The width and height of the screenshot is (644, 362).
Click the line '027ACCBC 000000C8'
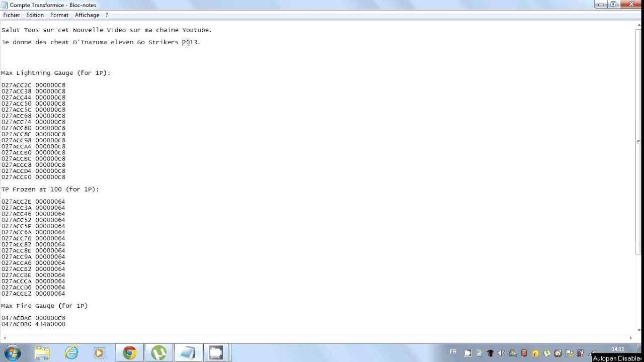point(33,159)
